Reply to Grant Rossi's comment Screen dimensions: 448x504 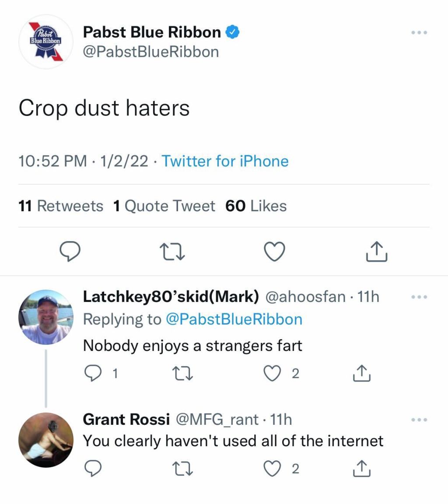coord(92,469)
